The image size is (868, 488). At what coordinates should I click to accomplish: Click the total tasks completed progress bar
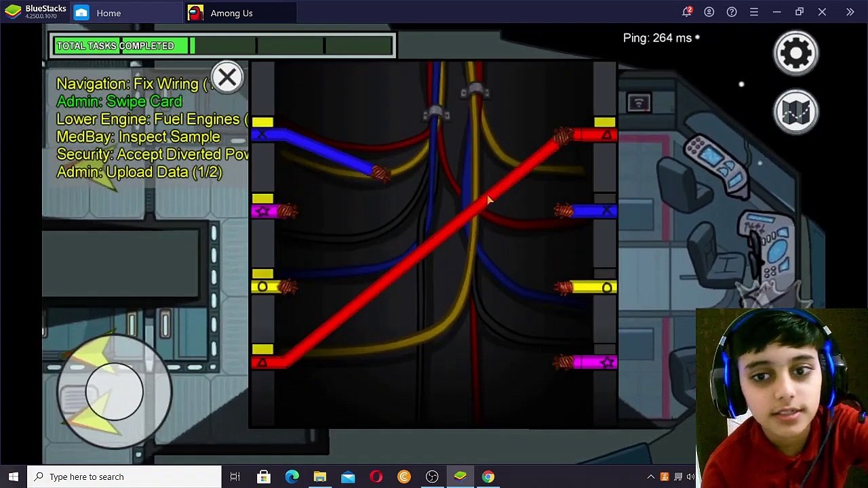click(222, 46)
